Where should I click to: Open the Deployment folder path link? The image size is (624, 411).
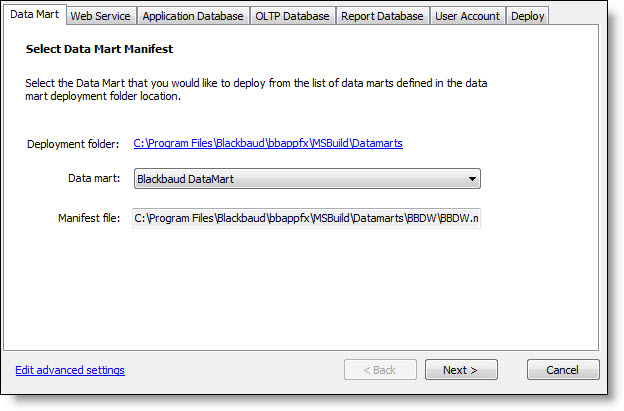(x=268, y=144)
